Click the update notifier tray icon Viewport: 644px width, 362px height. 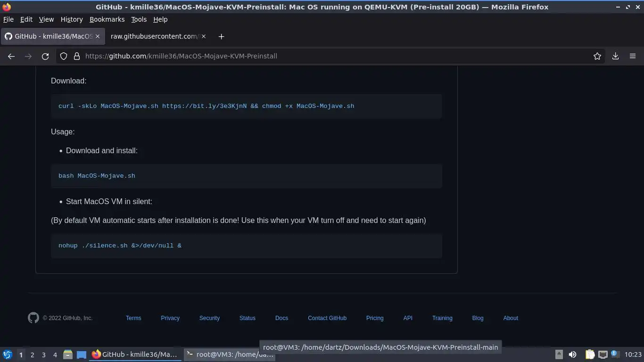tap(615, 354)
